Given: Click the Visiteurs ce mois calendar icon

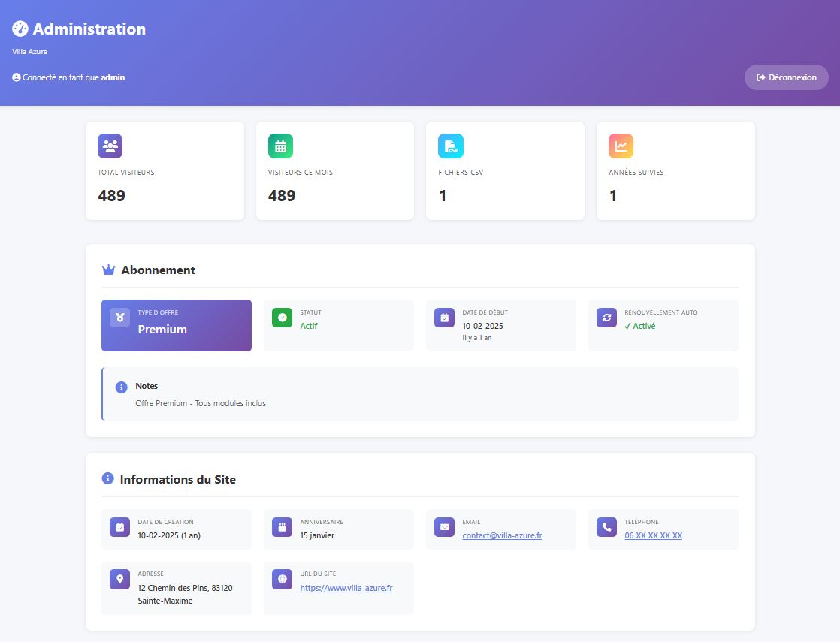Looking at the screenshot, I should (x=280, y=146).
